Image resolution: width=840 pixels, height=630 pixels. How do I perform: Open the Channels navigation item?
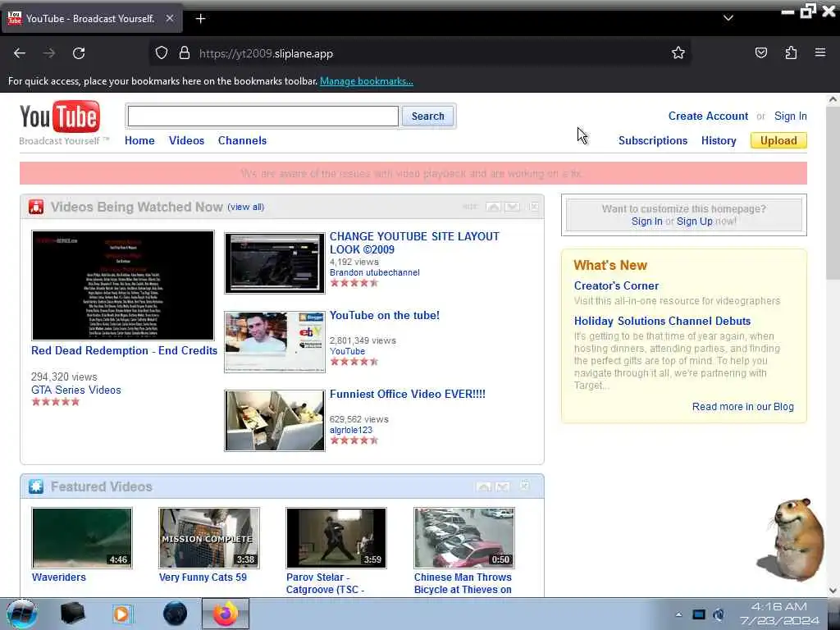(242, 140)
